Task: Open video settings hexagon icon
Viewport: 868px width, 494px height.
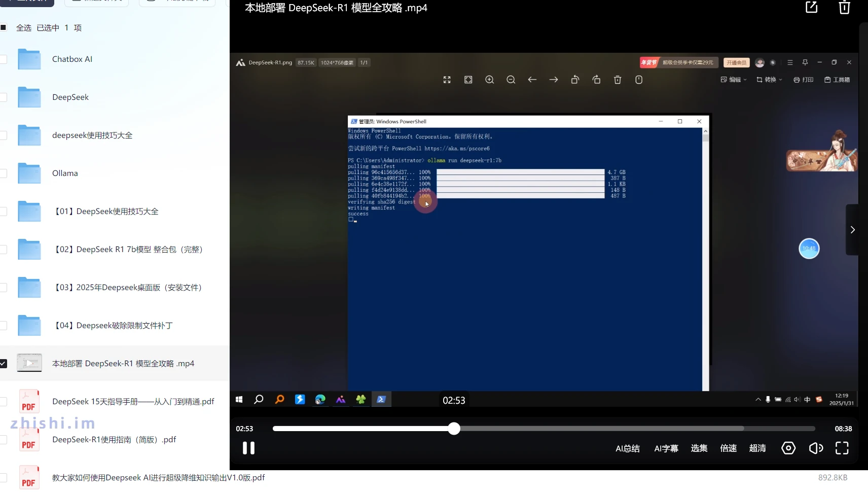Action: pyautogui.click(x=788, y=448)
